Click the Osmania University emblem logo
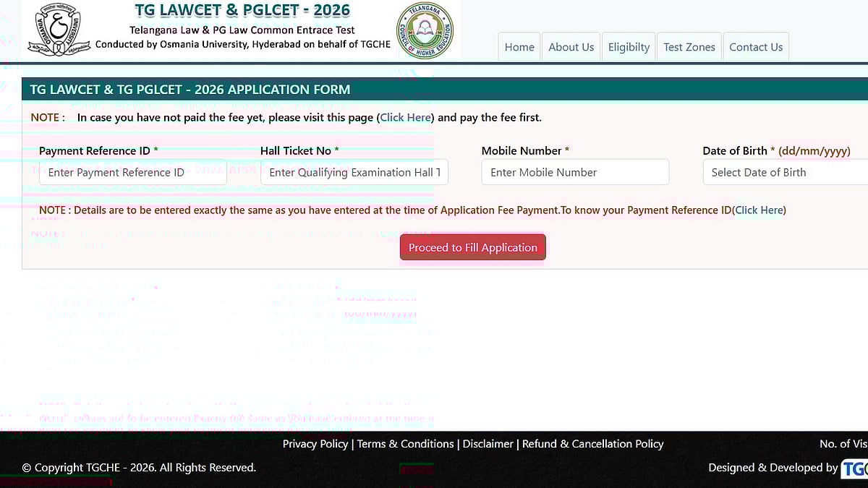Viewport: 868px width, 488px height. point(58,29)
